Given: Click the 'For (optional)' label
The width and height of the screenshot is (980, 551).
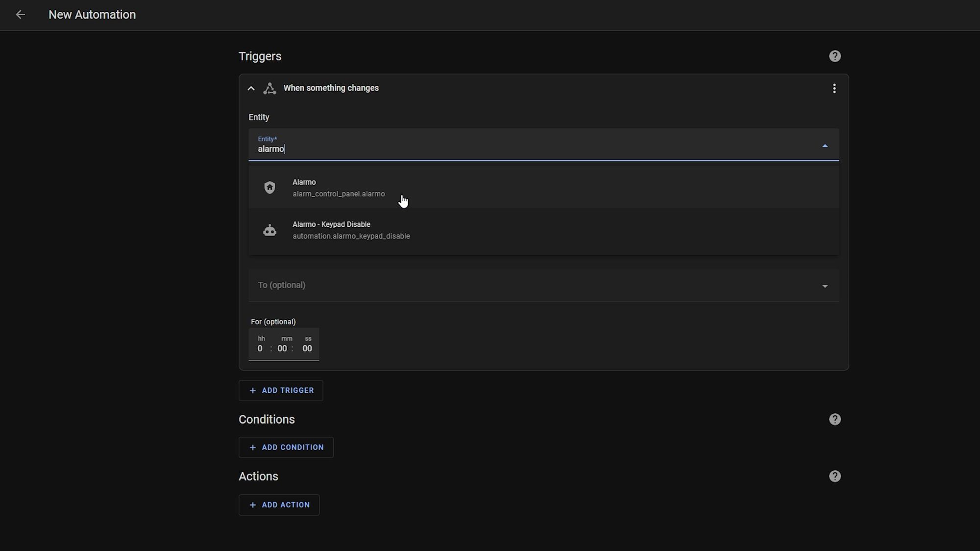Looking at the screenshot, I should click(x=273, y=322).
